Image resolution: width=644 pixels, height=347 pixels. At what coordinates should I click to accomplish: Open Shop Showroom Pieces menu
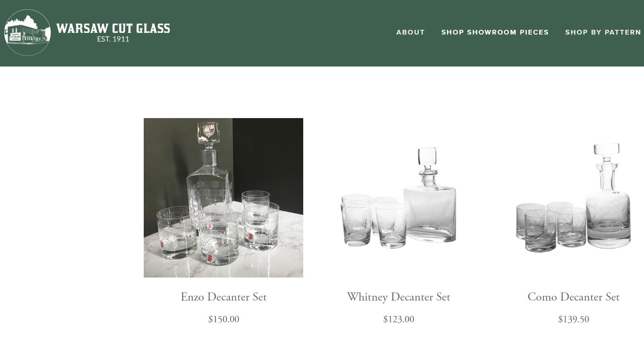[x=495, y=32]
